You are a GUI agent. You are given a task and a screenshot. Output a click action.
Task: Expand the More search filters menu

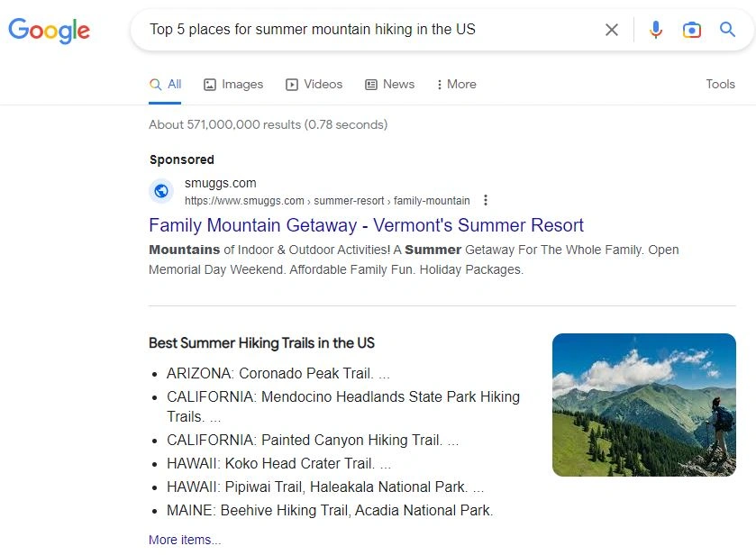456,85
